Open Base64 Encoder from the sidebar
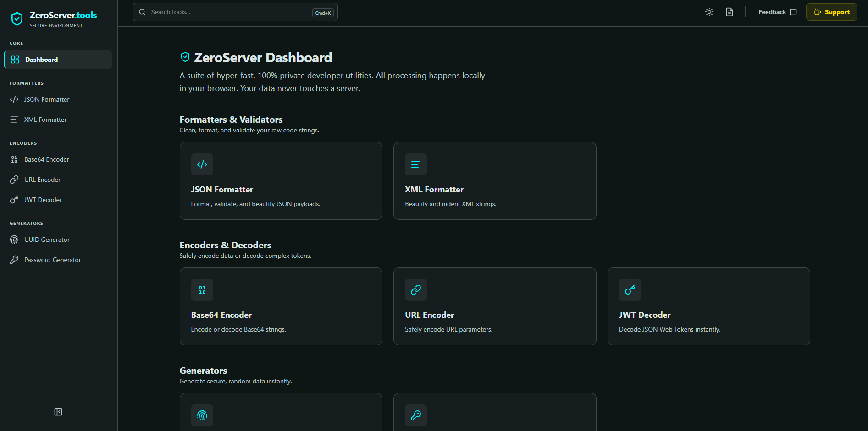The image size is (868, 431). coord(58,159)
